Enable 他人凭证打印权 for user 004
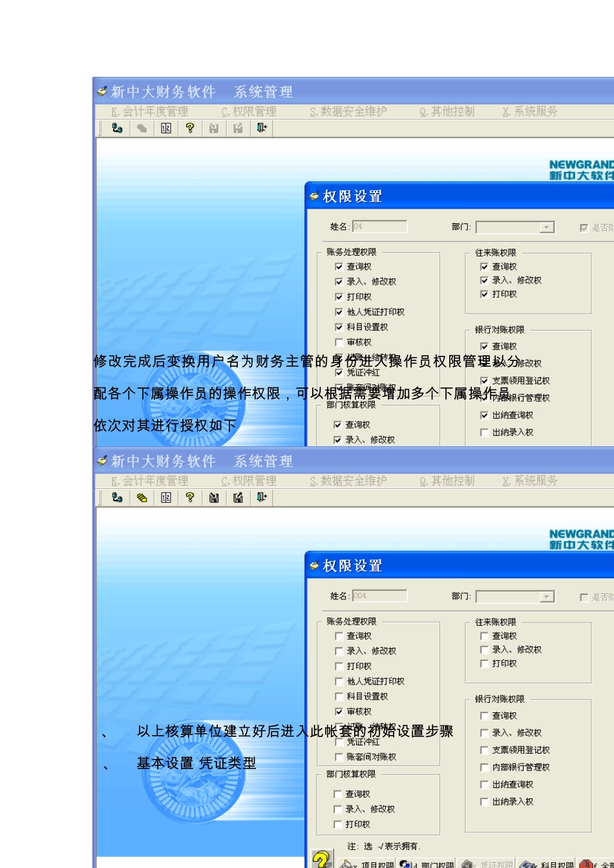 339,681
